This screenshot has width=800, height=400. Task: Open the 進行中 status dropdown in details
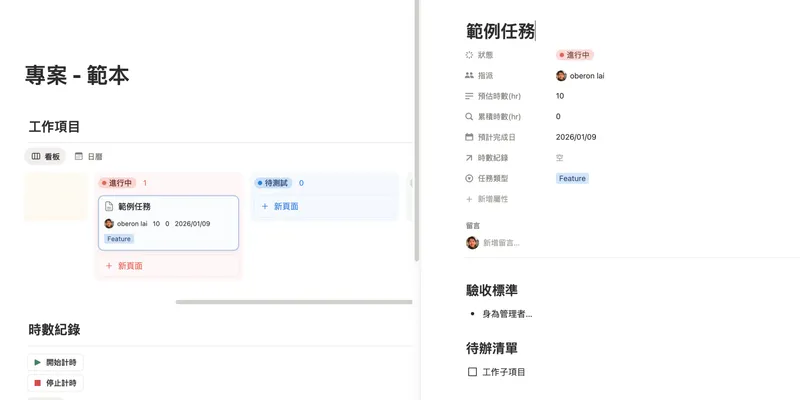pos(575,55)
